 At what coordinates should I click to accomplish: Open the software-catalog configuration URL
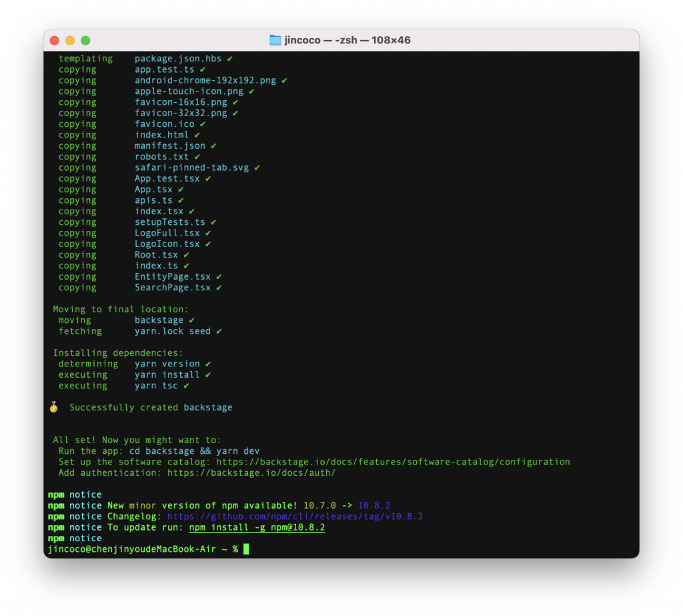point(393,462)
